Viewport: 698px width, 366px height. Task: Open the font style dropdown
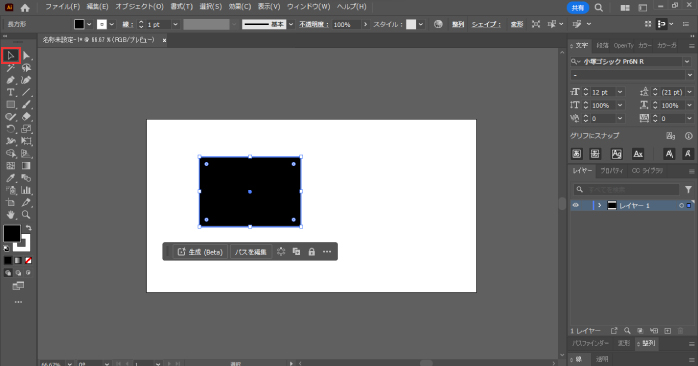click(690, 75)
